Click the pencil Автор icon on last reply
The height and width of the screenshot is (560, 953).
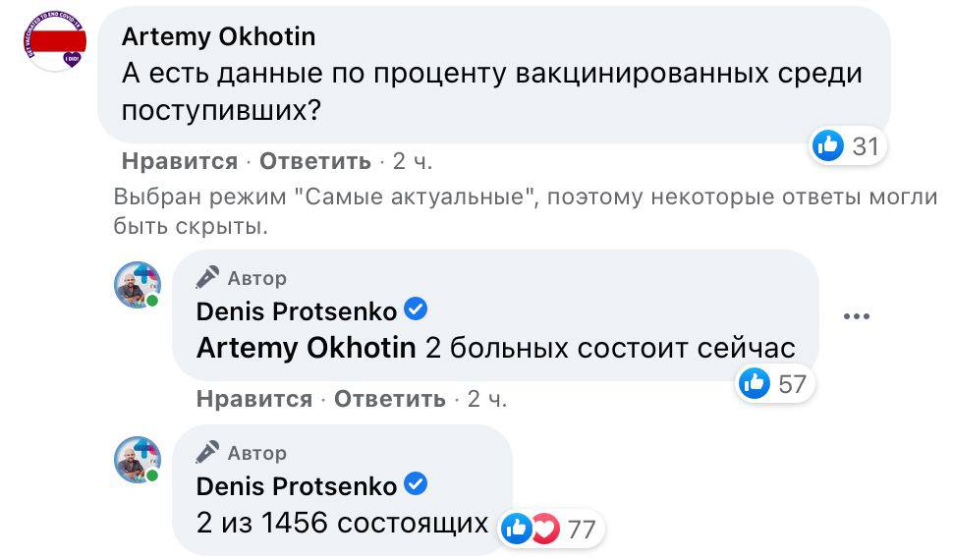tap(207, 452)
